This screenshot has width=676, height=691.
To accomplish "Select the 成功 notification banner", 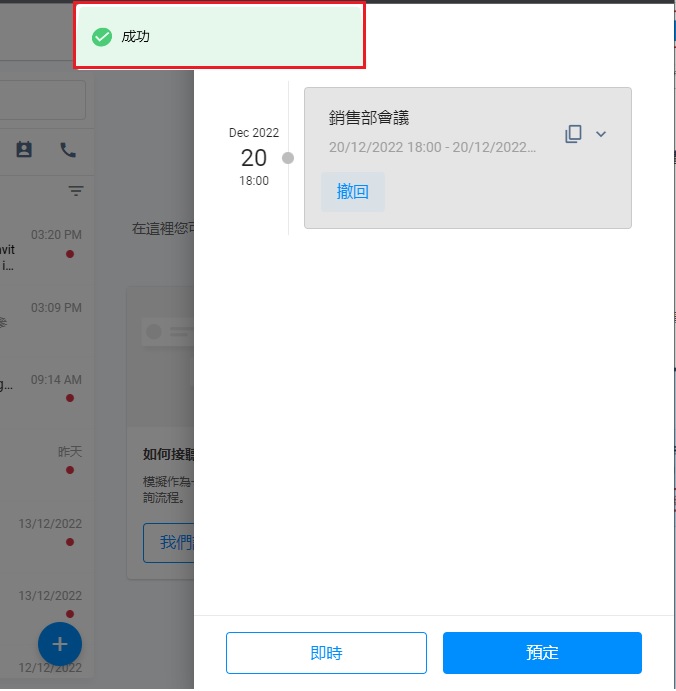I will coord(219,36).
